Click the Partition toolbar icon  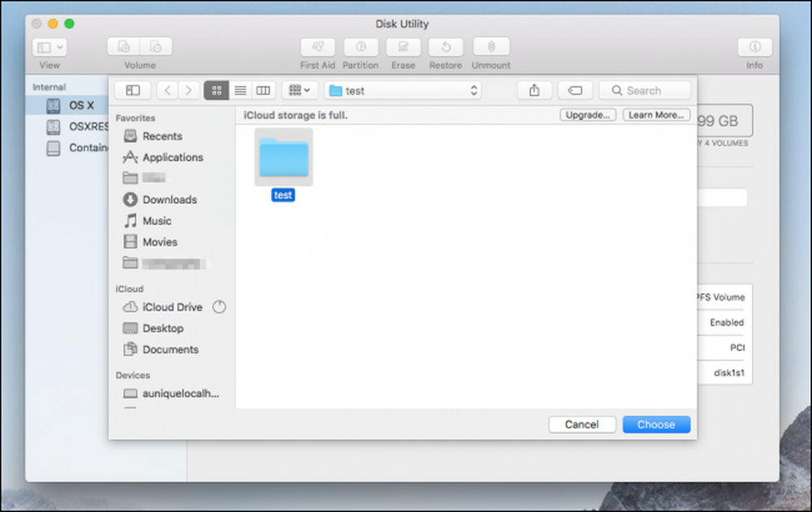[361, 47]
